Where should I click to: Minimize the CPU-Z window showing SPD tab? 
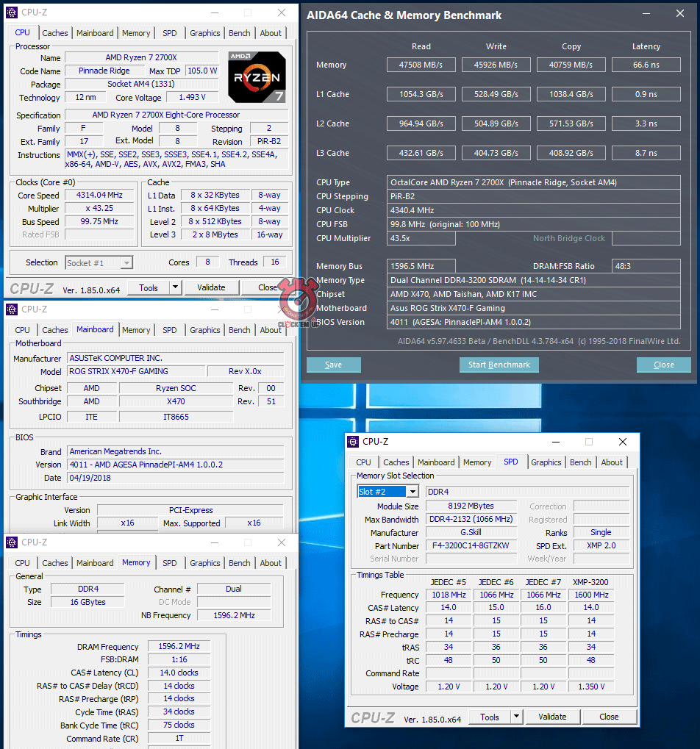(554, 442)
